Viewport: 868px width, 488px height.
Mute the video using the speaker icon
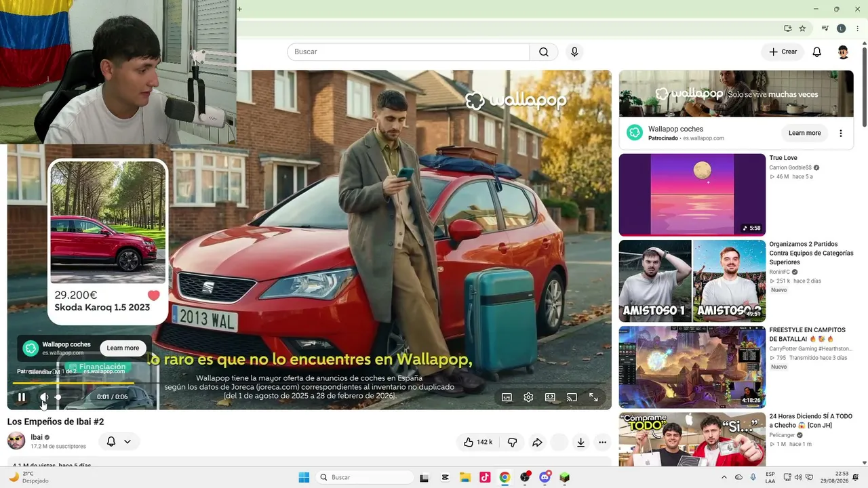(x=44, y=397)
